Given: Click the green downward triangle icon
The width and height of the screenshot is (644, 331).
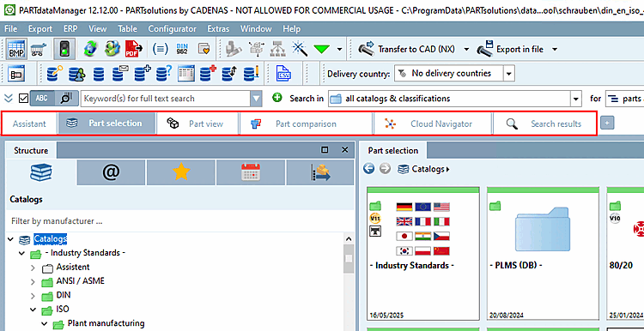Looking at the screenshot, I should (x=322, y=49).
